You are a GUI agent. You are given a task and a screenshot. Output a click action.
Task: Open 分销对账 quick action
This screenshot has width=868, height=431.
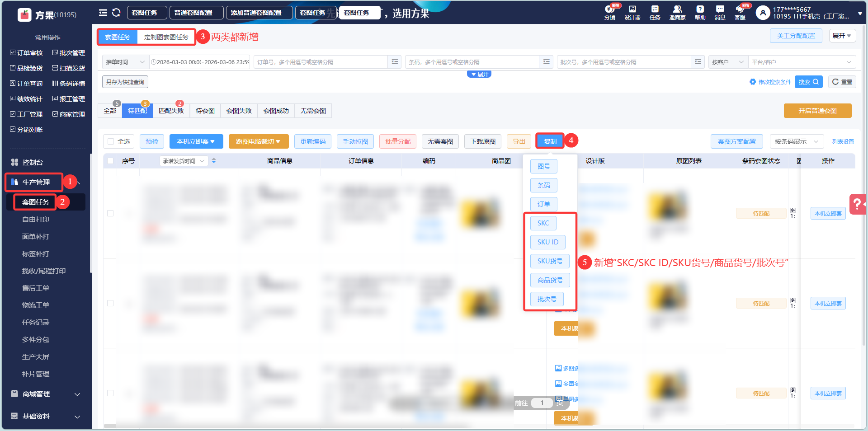26,130
